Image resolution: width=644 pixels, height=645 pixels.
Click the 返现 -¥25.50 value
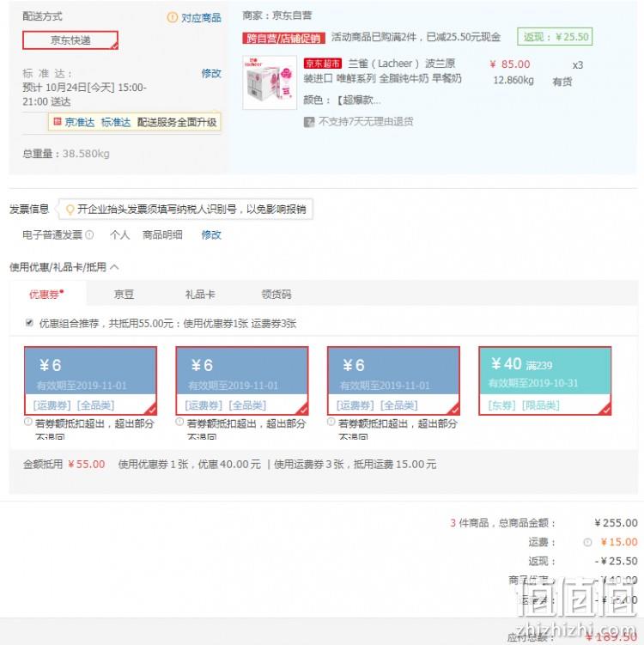coord(616,561)
